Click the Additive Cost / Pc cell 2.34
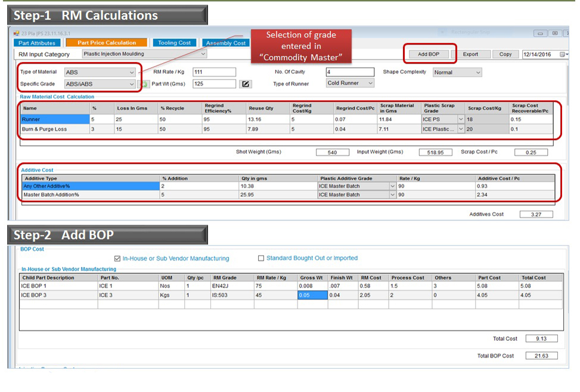580x392 pixels. click(515, 195)
